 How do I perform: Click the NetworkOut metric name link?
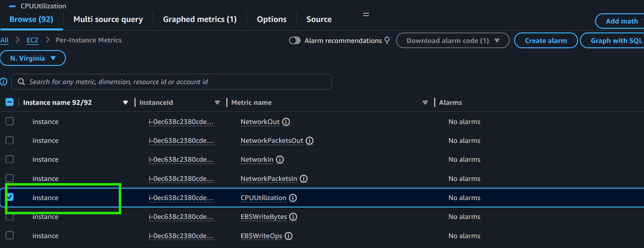pos(260,122)
